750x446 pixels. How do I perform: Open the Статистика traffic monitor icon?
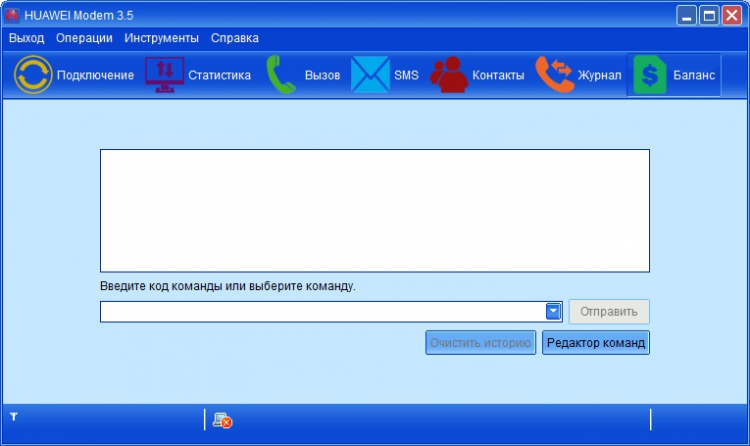pos(165,75)
